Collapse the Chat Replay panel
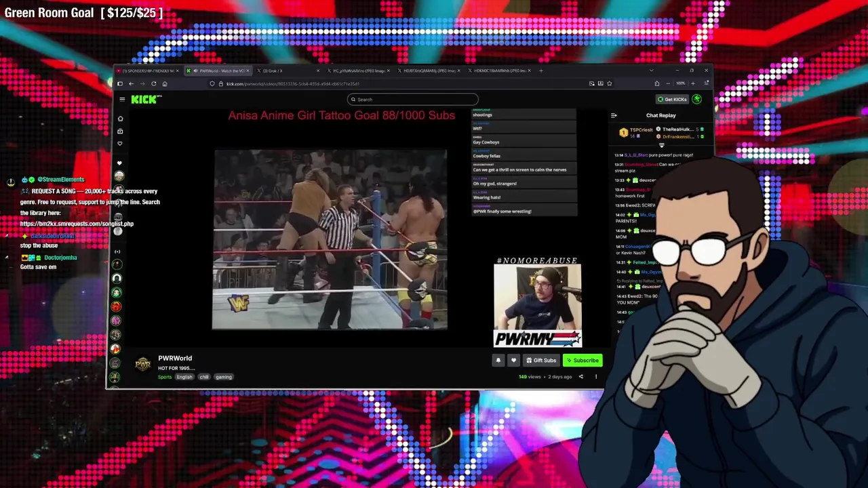868x488 pixels. pos(614,116)
